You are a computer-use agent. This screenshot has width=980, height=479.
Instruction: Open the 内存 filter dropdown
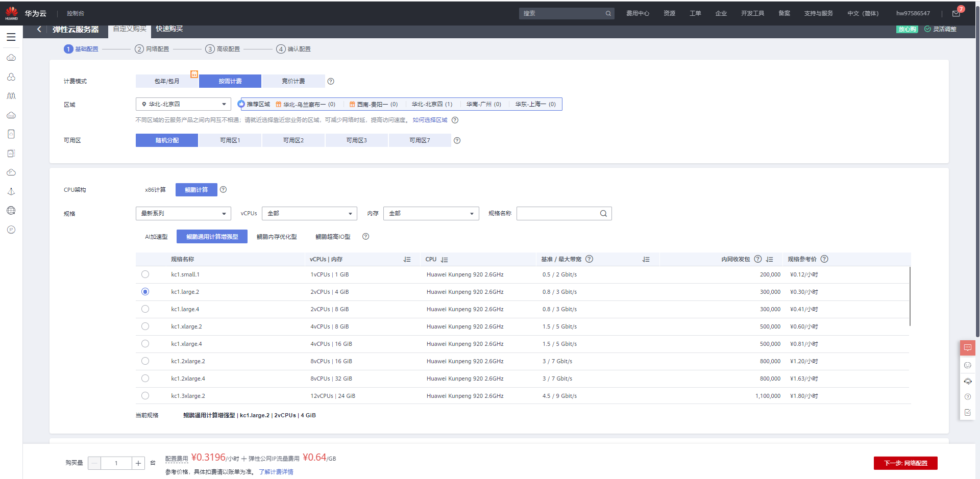(431, 213)
